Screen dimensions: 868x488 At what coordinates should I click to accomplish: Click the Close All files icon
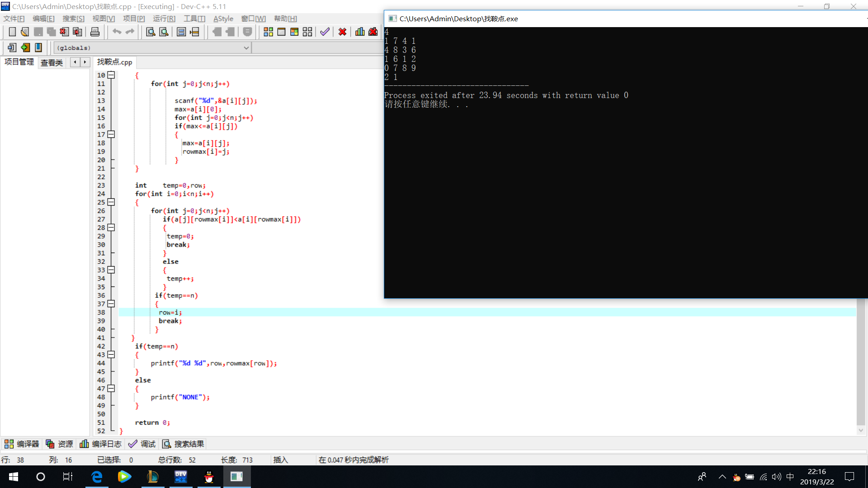tap(78, 32)
